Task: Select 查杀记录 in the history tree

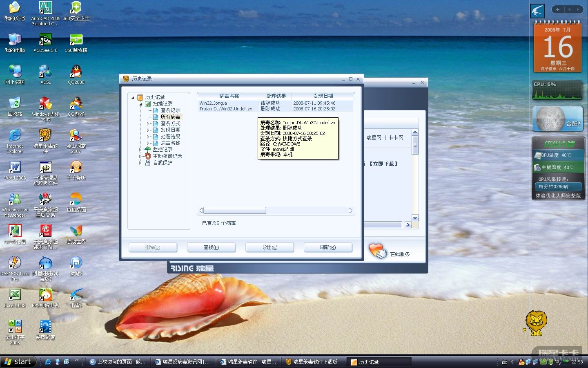Action: [170, 110]
